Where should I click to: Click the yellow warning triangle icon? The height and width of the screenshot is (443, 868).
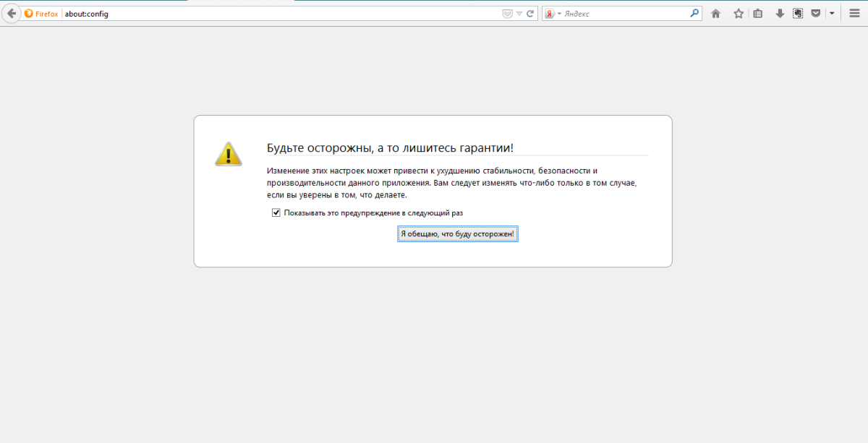pyautogui.click(x=229, y=154)
